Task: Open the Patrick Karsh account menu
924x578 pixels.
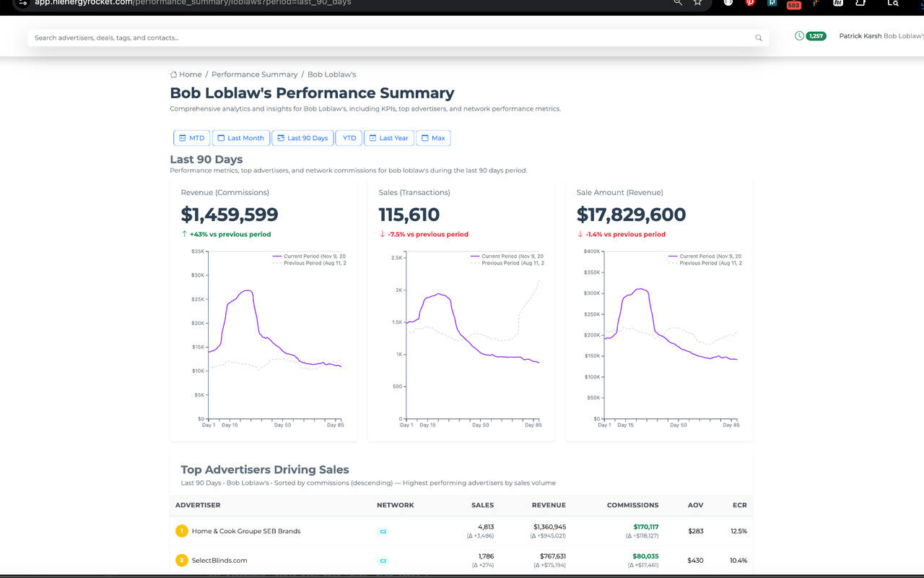Action: [881, 36]
